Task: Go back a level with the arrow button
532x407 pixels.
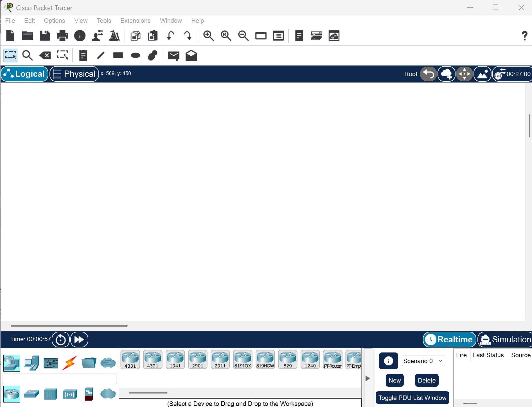Action: [x=429, y=74]
